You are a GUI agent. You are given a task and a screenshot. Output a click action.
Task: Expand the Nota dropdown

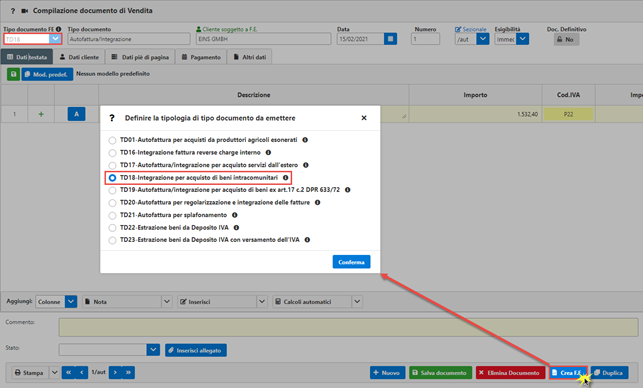click(167, 301)
